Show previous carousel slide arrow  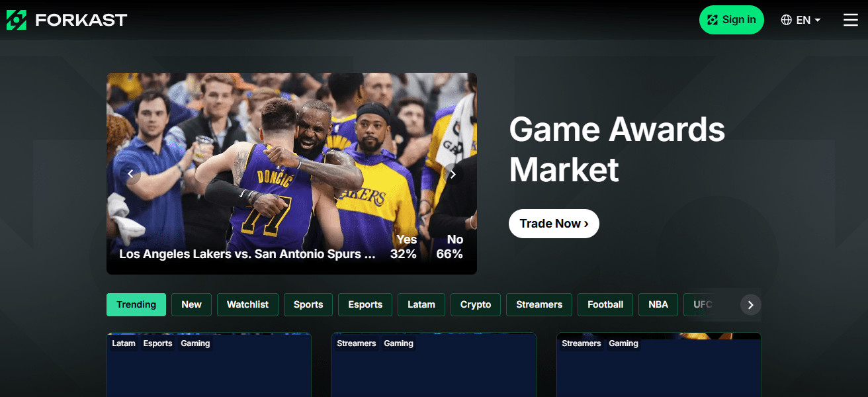[x=130, y=174]
